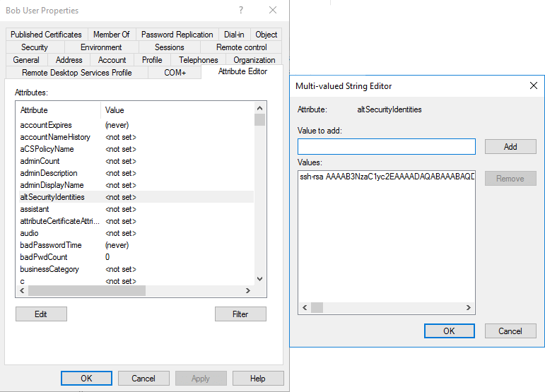The width and height of the screenshot is (545, 392).
Task: Close the Bob User Properties window
Action: point(273,10)
